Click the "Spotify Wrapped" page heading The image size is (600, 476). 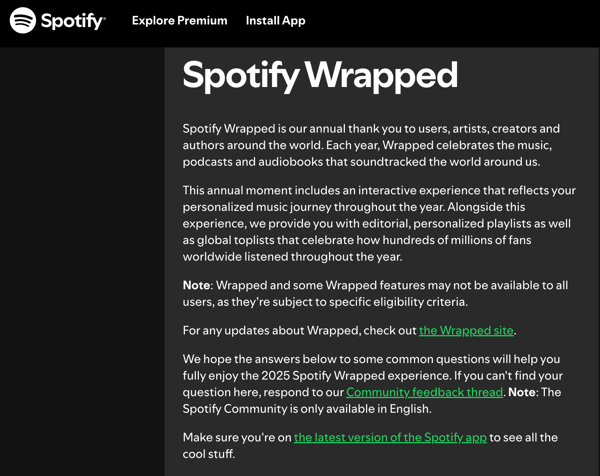320,76
